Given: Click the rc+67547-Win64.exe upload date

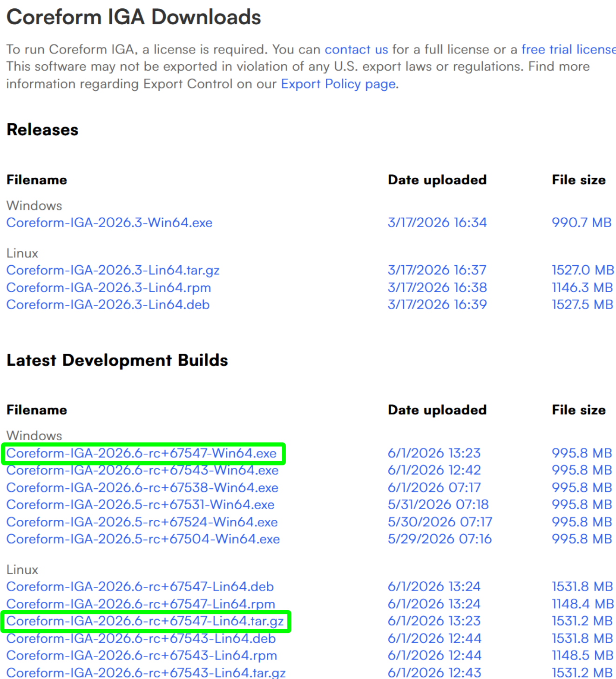Looking at the screenshot, I should (434, 453).
